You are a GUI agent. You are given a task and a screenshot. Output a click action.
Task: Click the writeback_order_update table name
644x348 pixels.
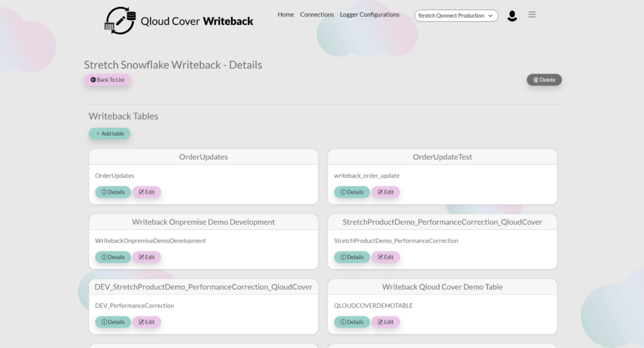367,176
